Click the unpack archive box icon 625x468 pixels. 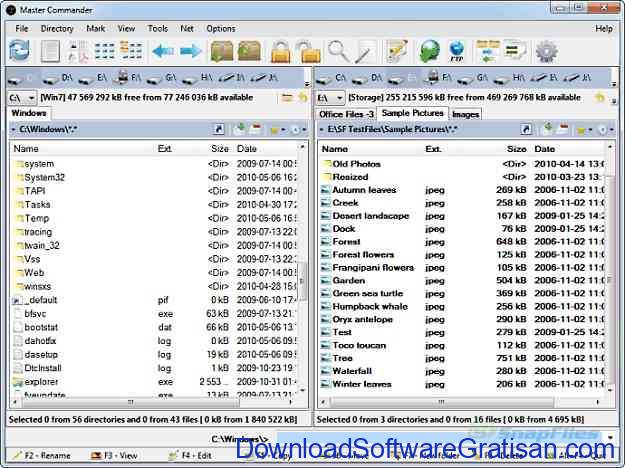point(249,51)
